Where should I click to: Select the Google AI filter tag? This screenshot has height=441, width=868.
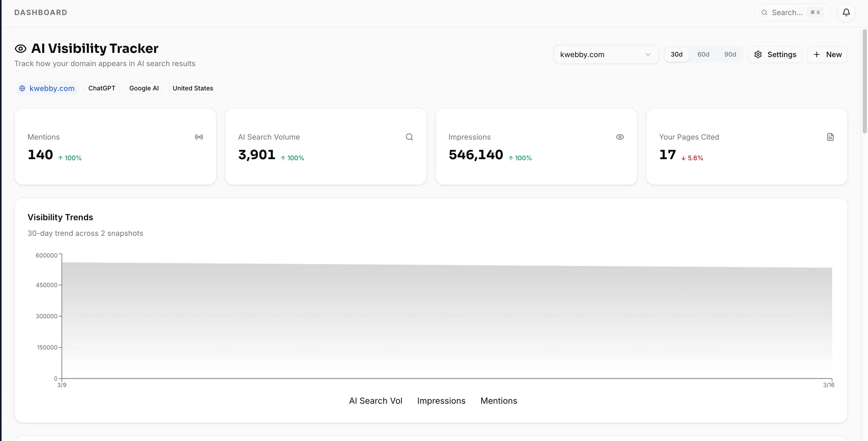tap(144, 88)
